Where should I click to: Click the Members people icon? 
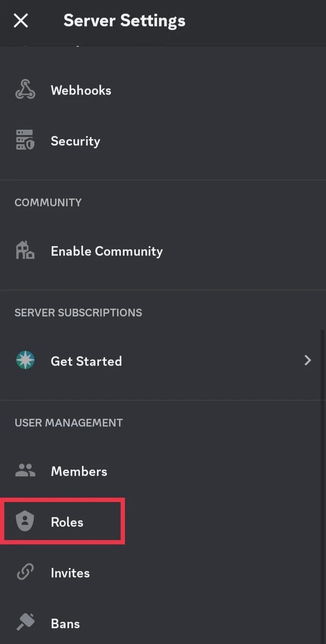point(25,470)
